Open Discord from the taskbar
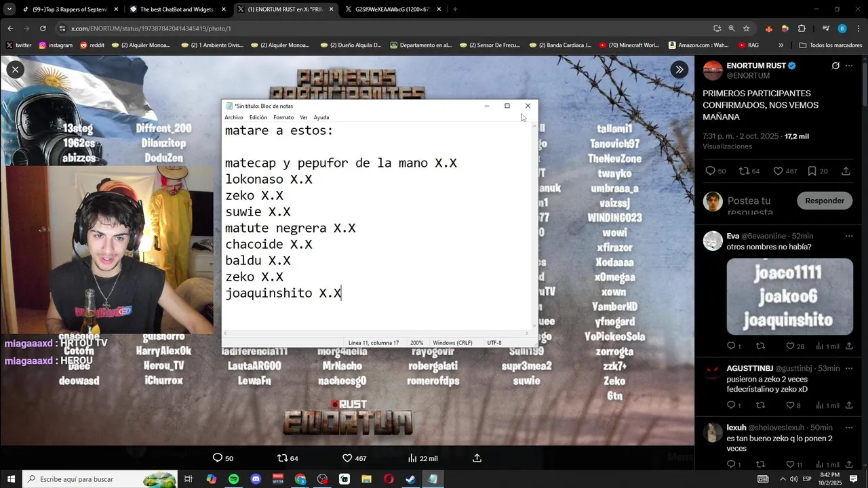868x488 pixels. (256, 479)
